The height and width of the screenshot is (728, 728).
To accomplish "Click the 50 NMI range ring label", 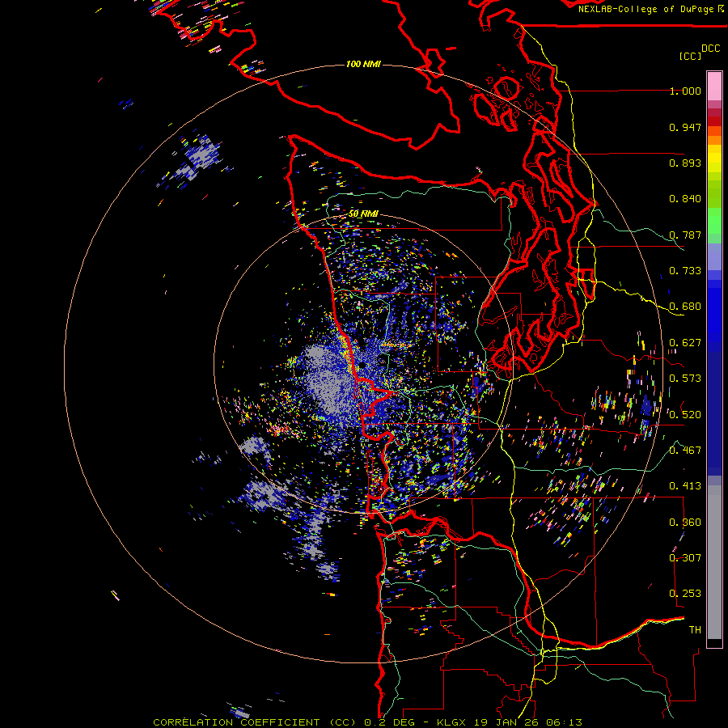I will click(363, 214).
